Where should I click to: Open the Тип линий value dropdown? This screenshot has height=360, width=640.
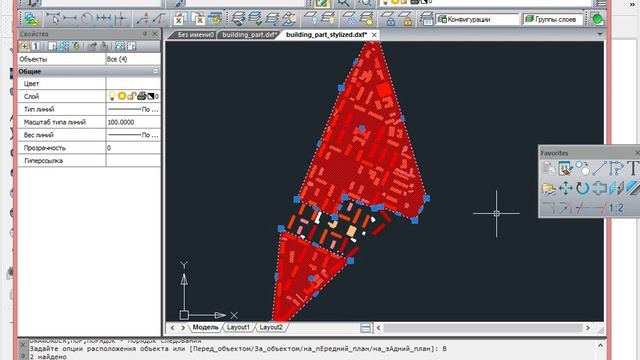point(133,109)
